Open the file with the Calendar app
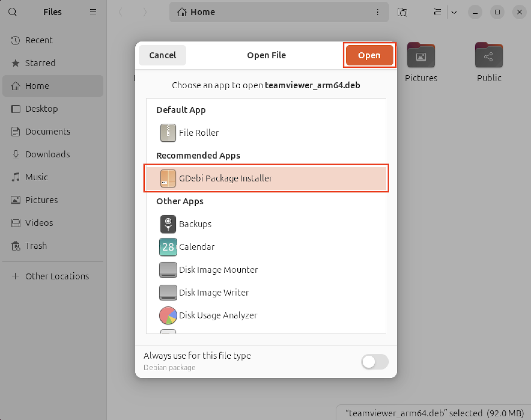This screenshot has height=420, width=531. click(196, 247)
